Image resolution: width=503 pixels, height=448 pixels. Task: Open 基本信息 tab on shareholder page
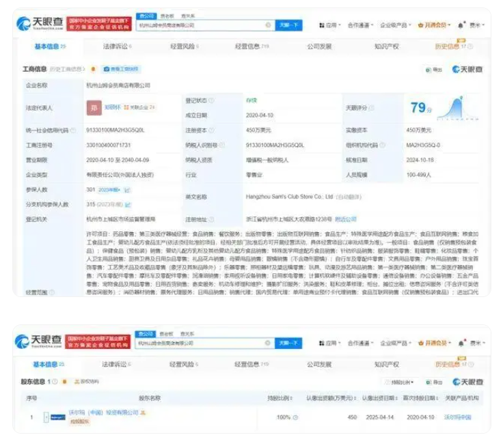49,365
